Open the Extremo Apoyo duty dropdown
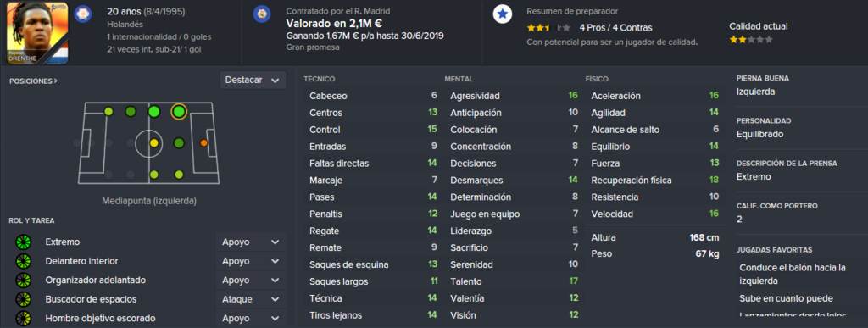Image resolution: width=868 pixels, height=328 pixels. tap(251, 242)
